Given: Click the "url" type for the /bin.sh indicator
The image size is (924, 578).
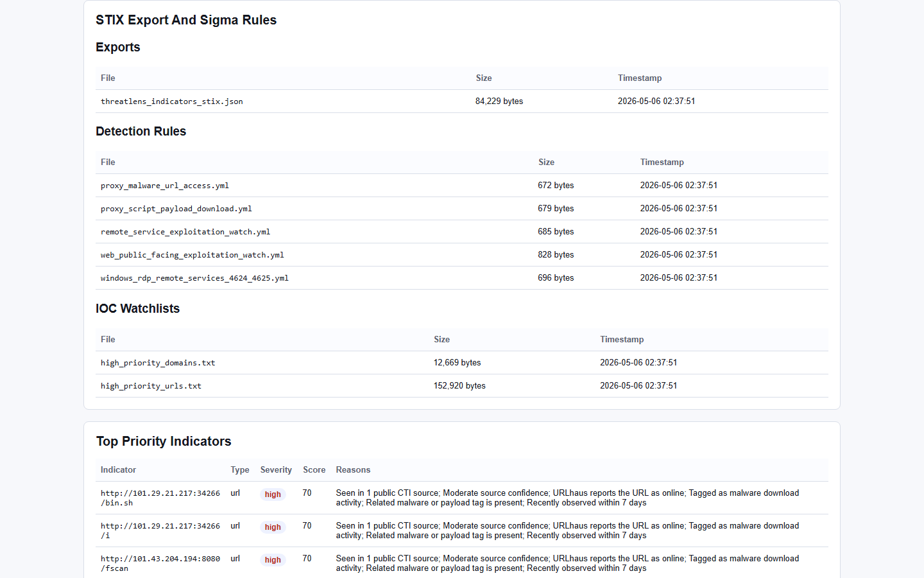Looking at the screenshot, I should (x=235, y=493).
